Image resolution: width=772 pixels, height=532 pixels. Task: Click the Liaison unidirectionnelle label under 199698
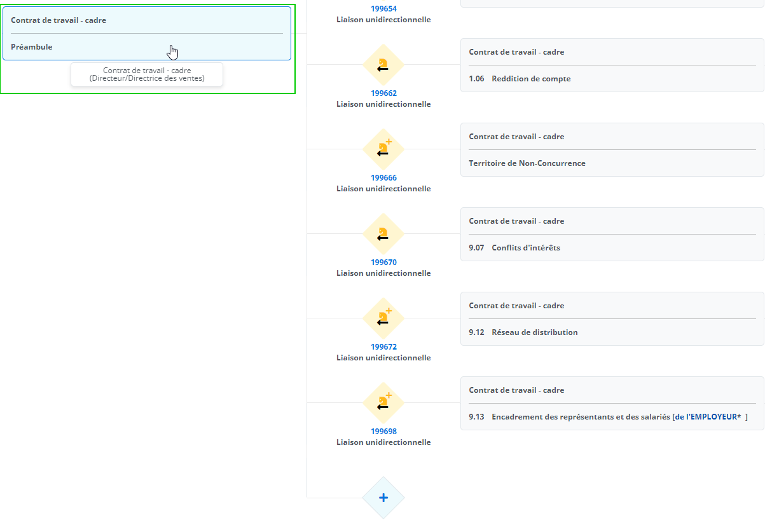(x=383, y=442)
